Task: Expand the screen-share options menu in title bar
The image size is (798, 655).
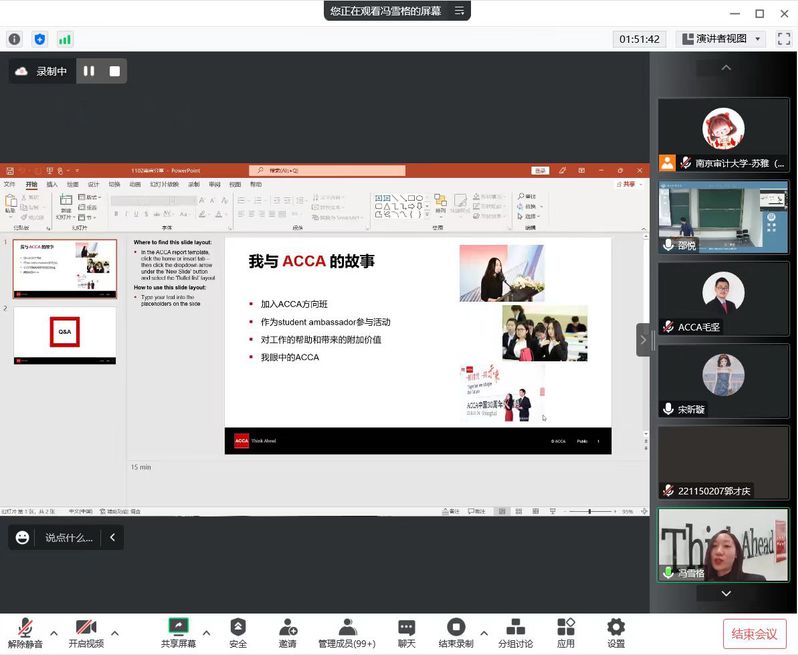Action: [x=459, y=11]
